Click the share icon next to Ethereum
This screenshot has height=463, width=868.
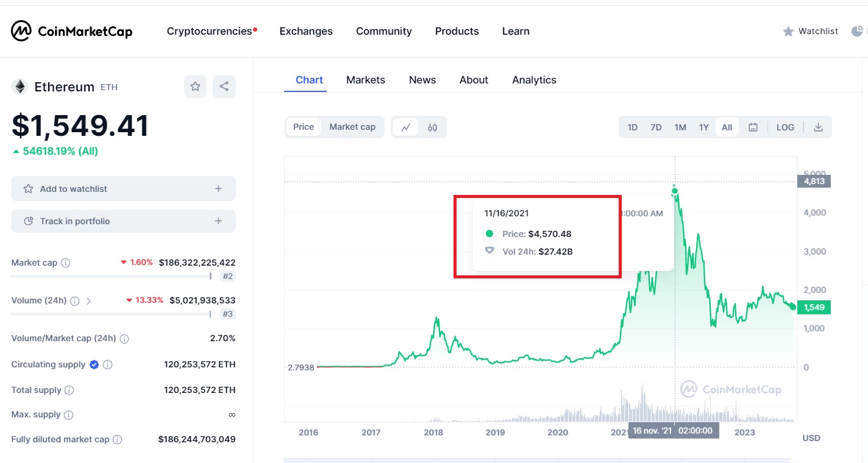(x=224, y=87)
